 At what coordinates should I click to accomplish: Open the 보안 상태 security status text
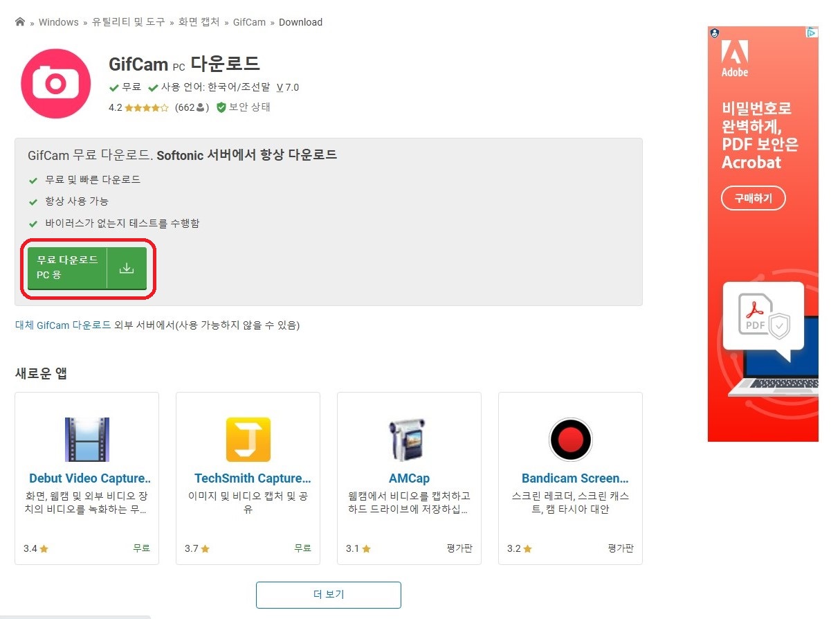(250, 107)
